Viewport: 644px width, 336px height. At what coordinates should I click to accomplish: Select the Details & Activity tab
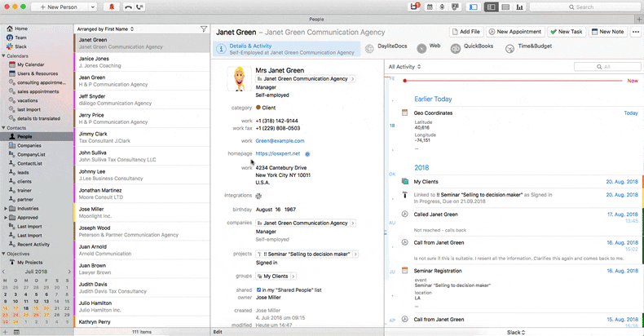pyautogui.click(x=287, y=49)
